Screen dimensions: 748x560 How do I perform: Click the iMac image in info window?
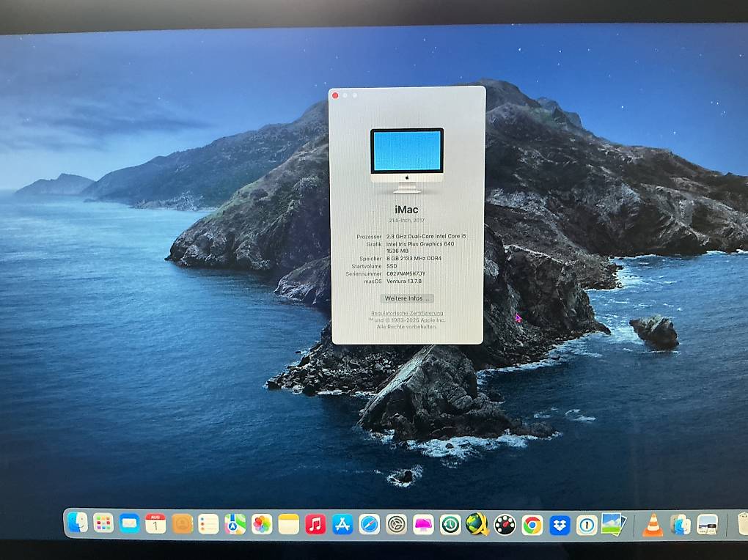click(x=407, y=160)
